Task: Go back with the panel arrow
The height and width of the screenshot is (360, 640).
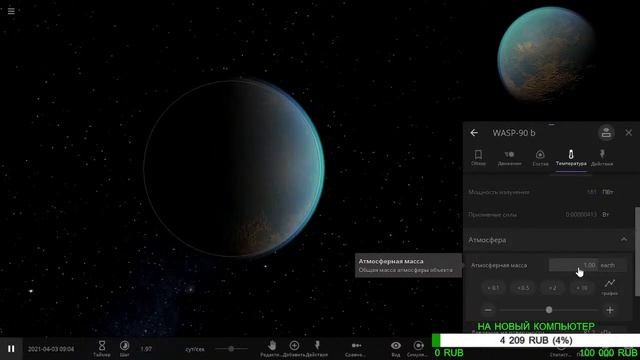Action: 474,133
